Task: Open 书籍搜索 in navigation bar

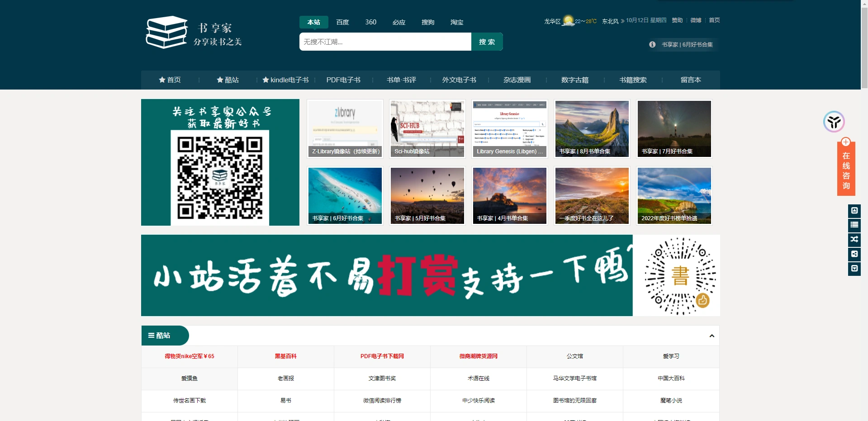Action: 633,80
